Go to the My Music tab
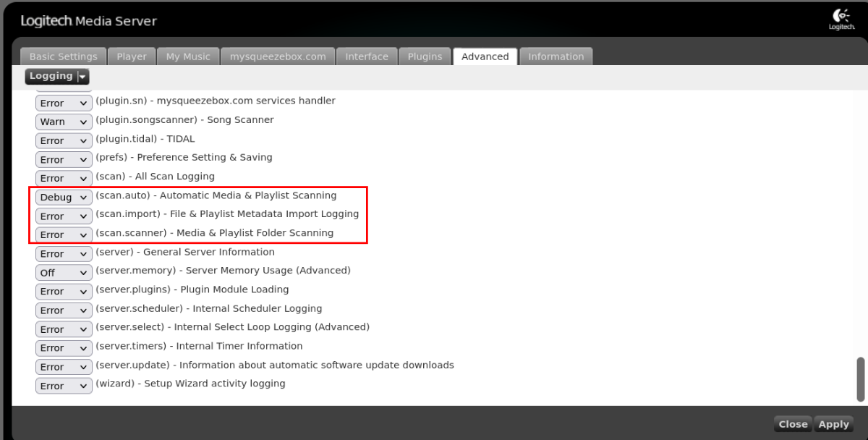Viewport: 868px width, 440px height. [x=188, y=56]
